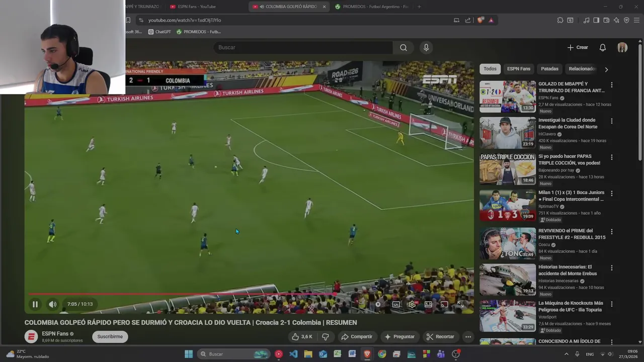This screenshot has height=362, width=644.
Task: Switch to theater mode in the player
Action: coord(428,304)
